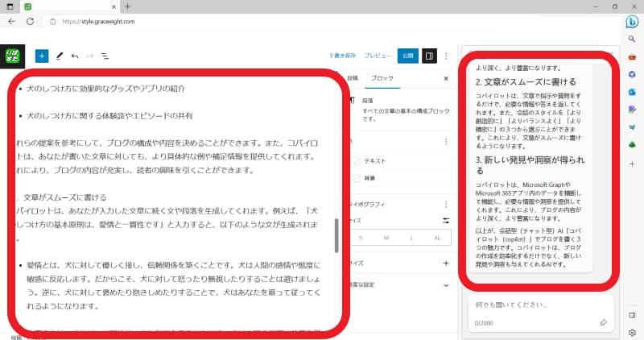644x340 pixels.
Task: Switch to the ブロック settings tab
Action: [x=382, y=78]
